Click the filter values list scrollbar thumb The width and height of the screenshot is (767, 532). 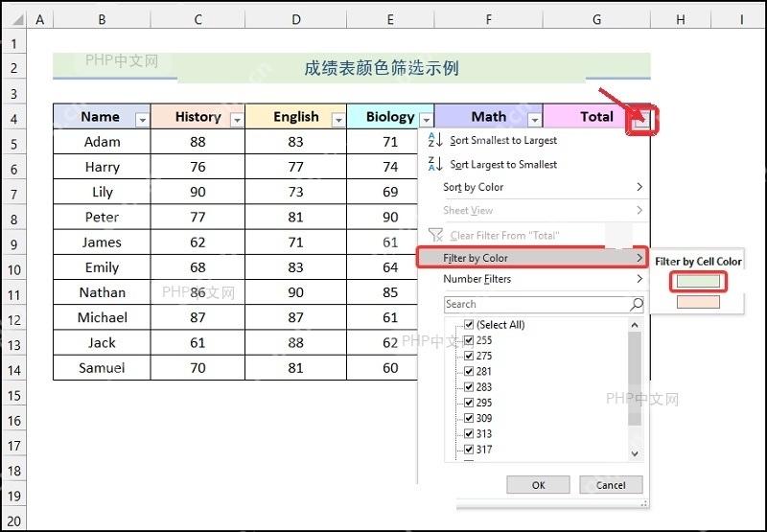click(x=635, y=378)
